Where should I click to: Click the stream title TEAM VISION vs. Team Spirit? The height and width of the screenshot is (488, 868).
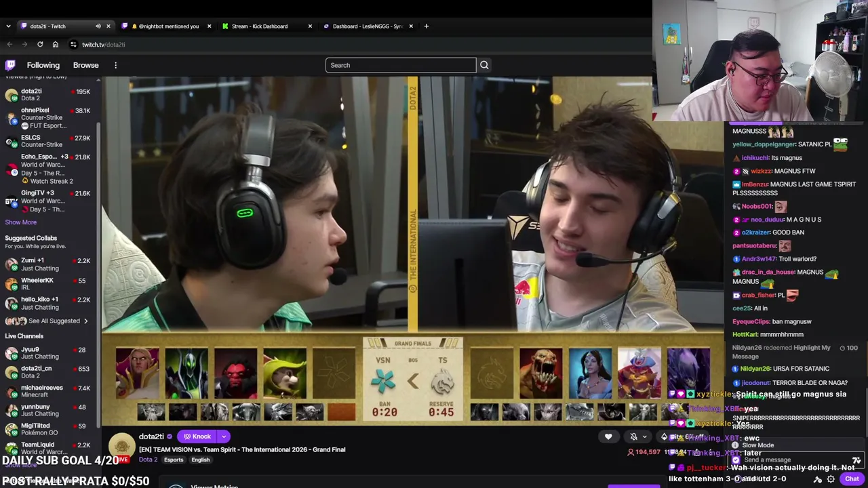coord(242,449)
